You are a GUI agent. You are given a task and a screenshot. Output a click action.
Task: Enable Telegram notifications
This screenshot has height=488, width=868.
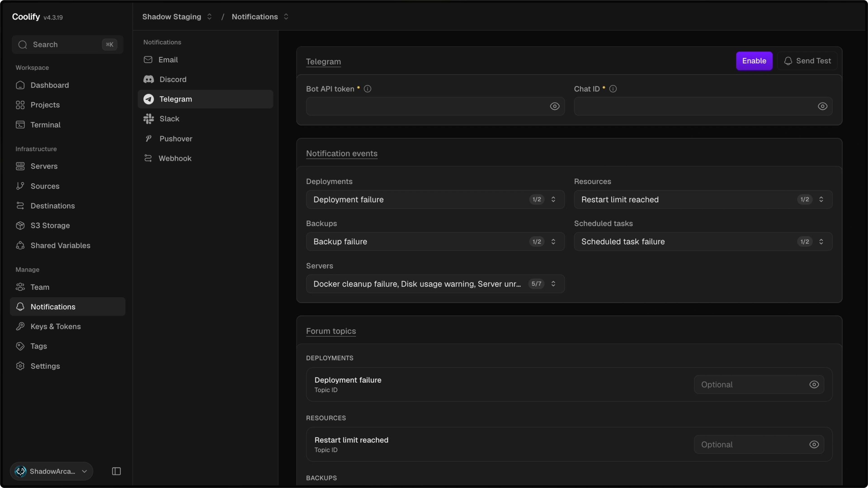coord(754,61)
